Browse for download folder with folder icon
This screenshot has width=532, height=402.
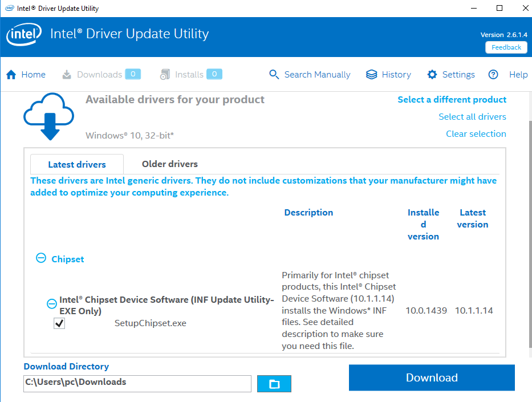274,384
